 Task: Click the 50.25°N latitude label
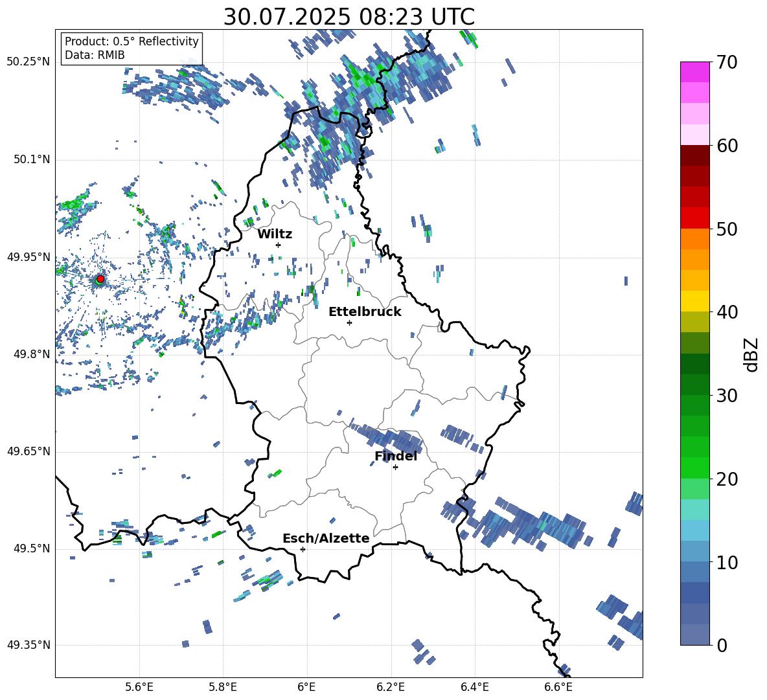click(x=29, y=62)
